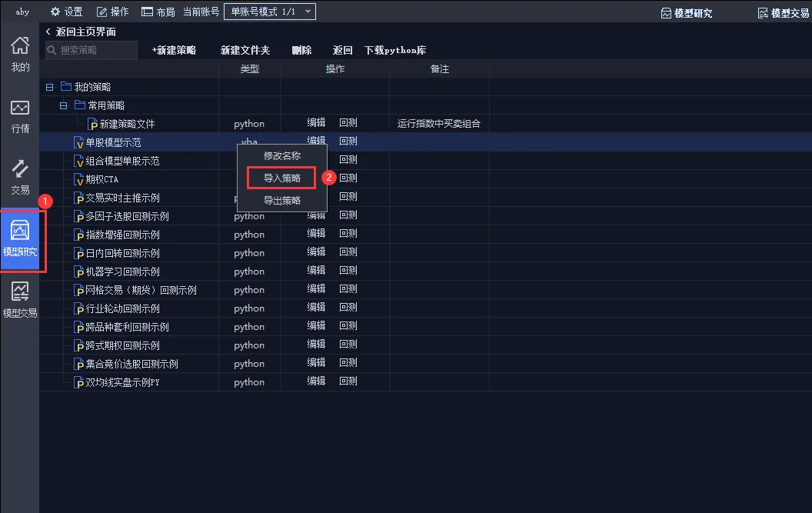The image size is (812, 513).
Task: Click the V file icon of 期权CTA
Action: pos(78,180)
